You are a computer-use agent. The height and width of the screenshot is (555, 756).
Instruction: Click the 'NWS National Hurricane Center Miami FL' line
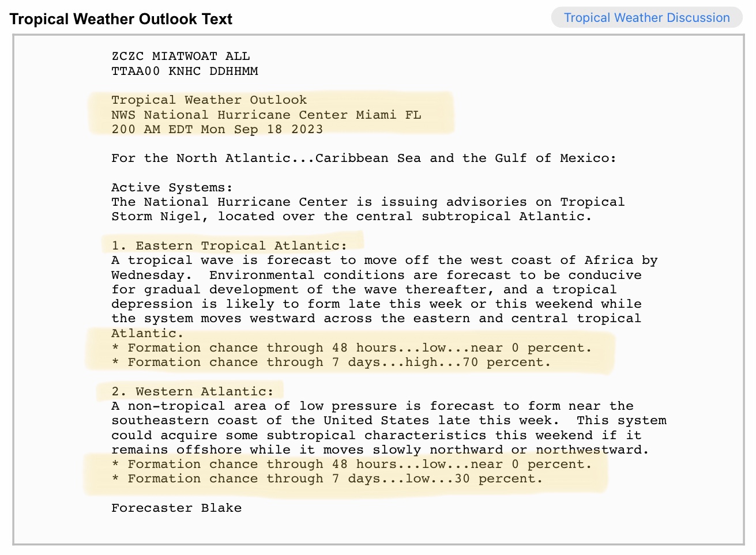(x=266, y=115)
